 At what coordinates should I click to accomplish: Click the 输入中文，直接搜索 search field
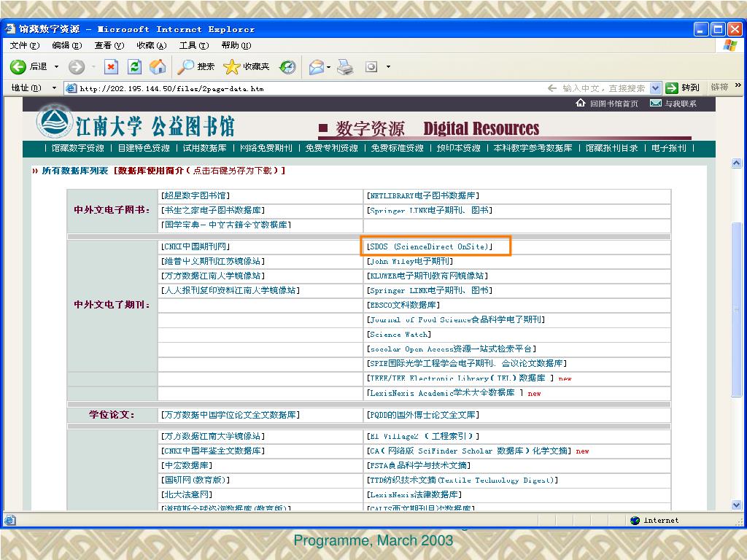[x=603, y=88]
